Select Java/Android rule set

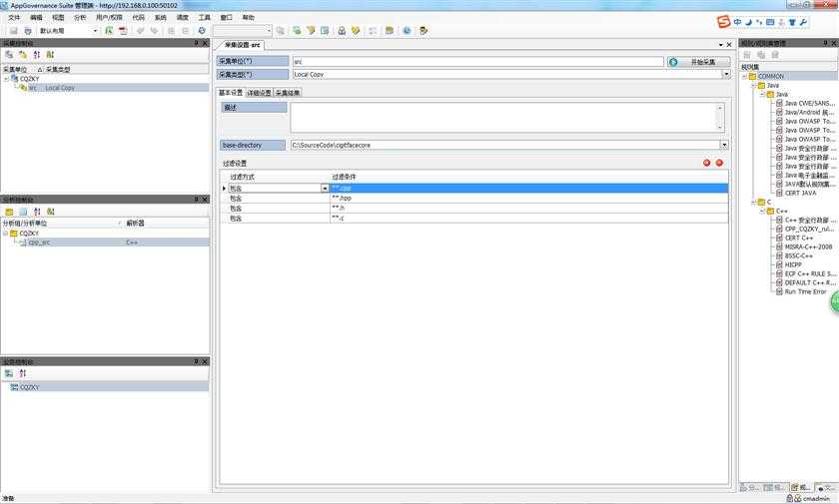pos(809,112)
